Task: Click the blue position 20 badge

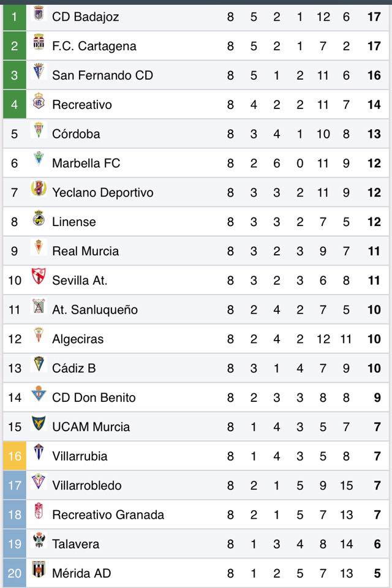Action: tap(15, 573)
